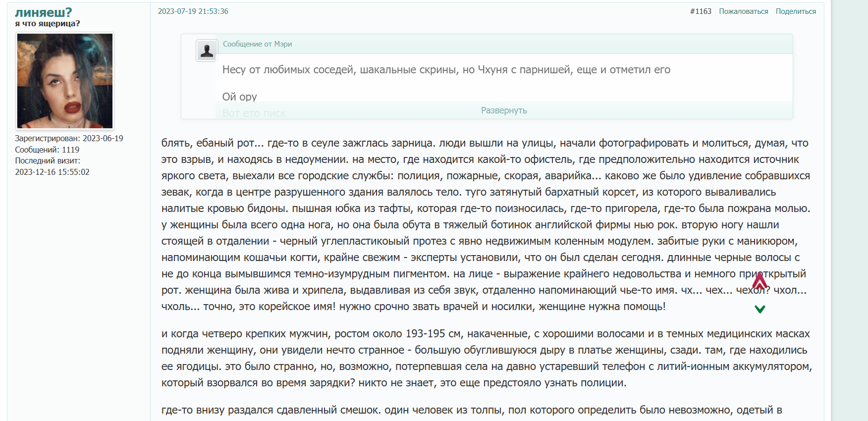Image resolution: width=868 pixels, height=421 pixels.
Task: Click quoted line starting Несу от любимых соседей
Action: click(446, 70)
